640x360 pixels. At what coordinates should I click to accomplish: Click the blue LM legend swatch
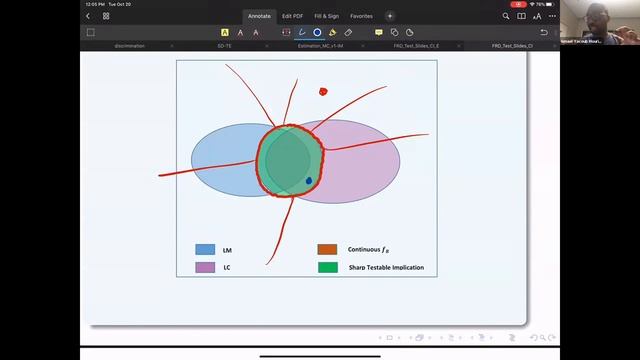coord(205,249)
